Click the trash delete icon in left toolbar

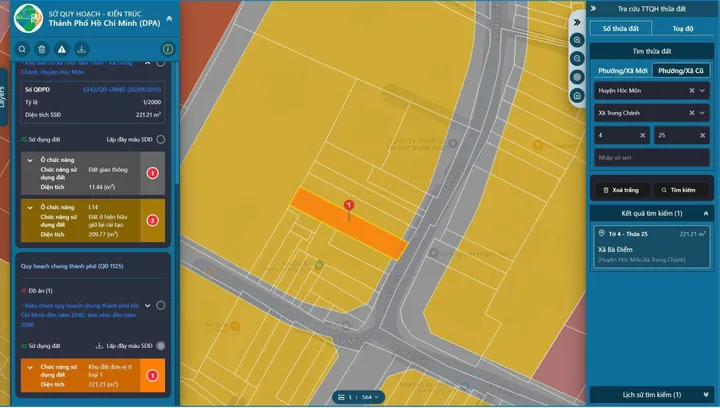point(42,49)
